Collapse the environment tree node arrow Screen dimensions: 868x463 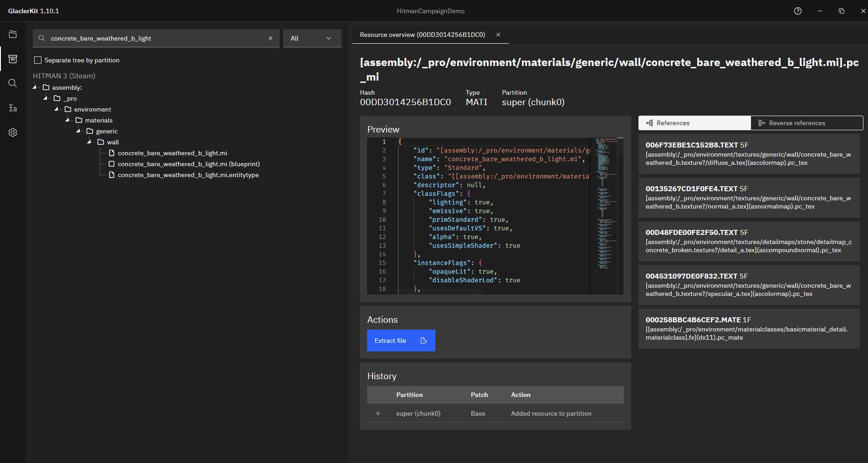57,109
